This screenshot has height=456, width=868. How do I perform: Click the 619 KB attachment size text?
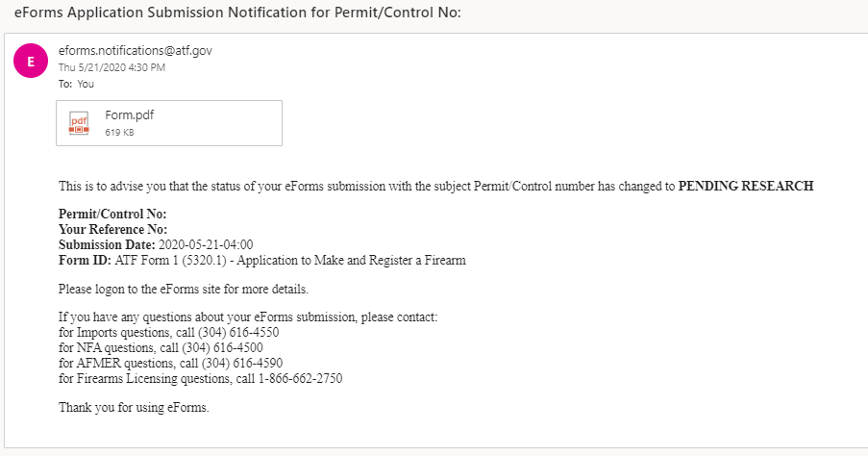(x=119, y=132)
